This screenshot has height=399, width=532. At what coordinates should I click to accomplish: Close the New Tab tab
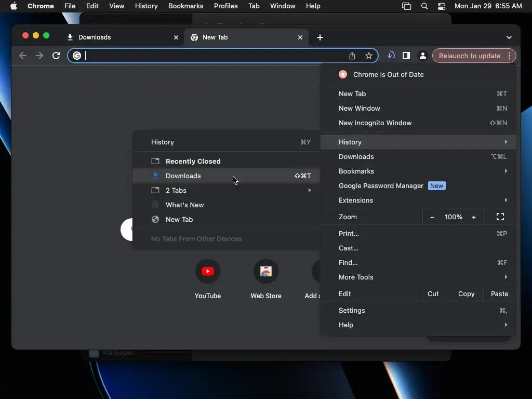(x=300, y=37)
